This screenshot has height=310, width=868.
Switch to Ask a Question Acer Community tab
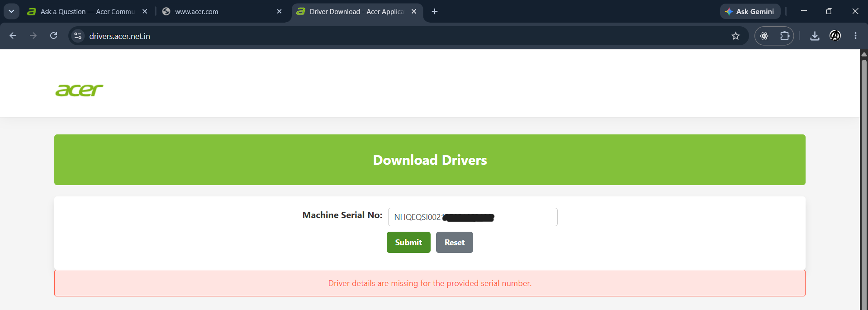click(87, 12)
